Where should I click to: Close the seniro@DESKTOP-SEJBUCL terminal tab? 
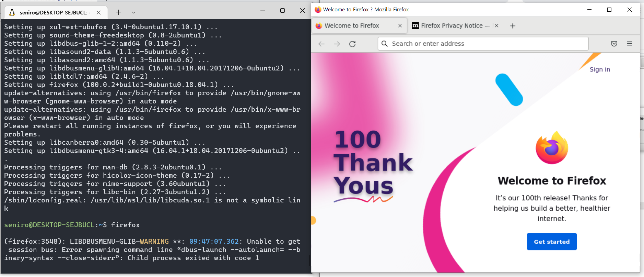click(98, 12)
